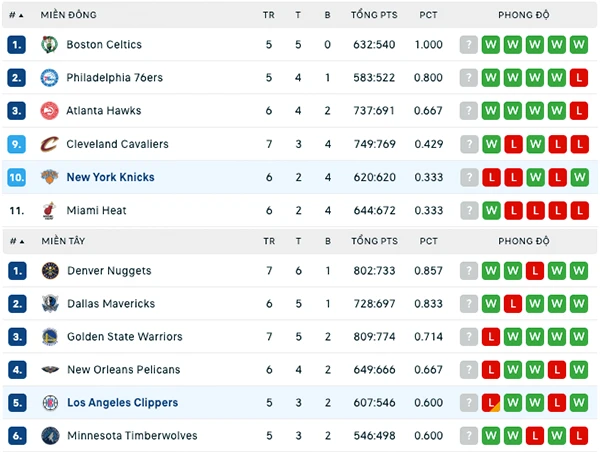Screen dimensions: 600x452
Task: Click the Miền Tây conference header
Action: pos(64,241)
